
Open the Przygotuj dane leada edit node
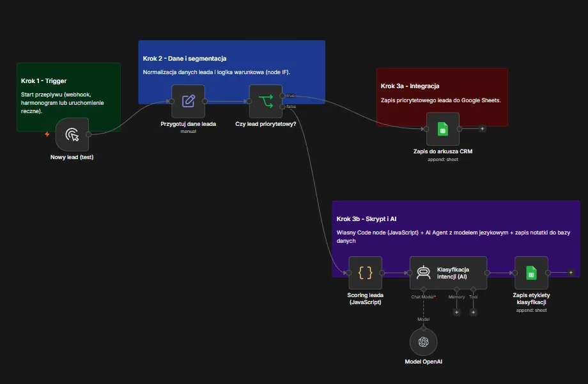[189, 101]
